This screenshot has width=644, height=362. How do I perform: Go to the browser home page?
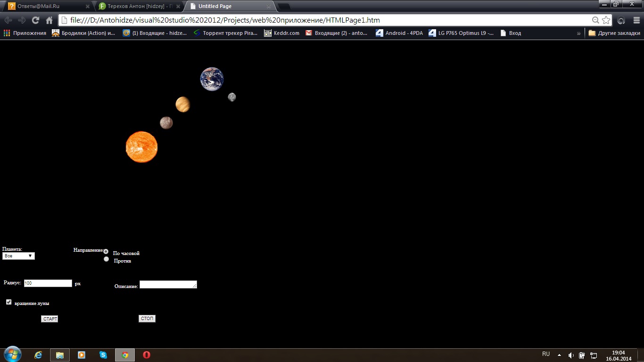point(49,20)
